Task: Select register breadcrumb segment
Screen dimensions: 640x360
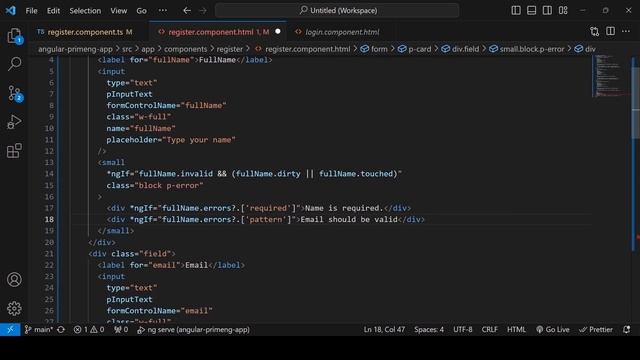Action: point(229,49)
